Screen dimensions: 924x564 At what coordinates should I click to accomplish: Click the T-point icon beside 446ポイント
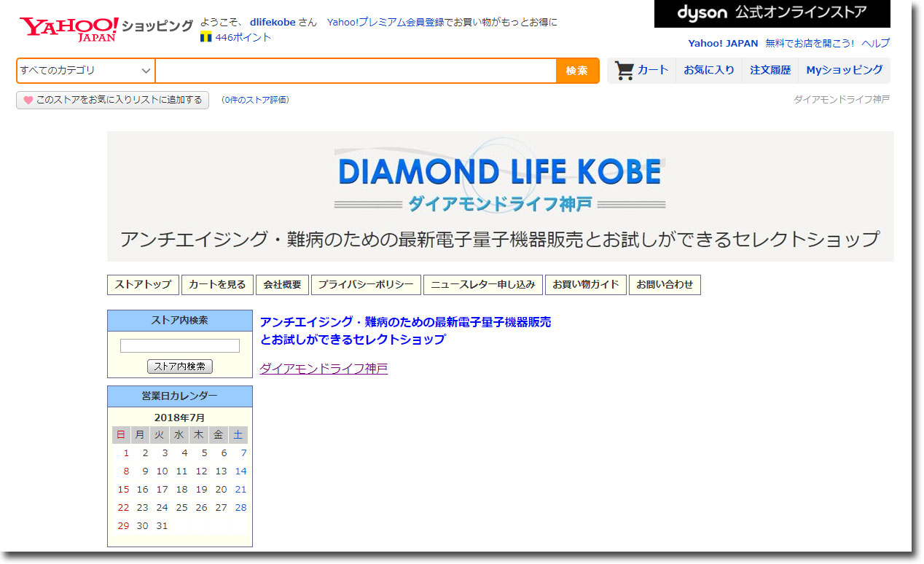(x=205, y=37)
